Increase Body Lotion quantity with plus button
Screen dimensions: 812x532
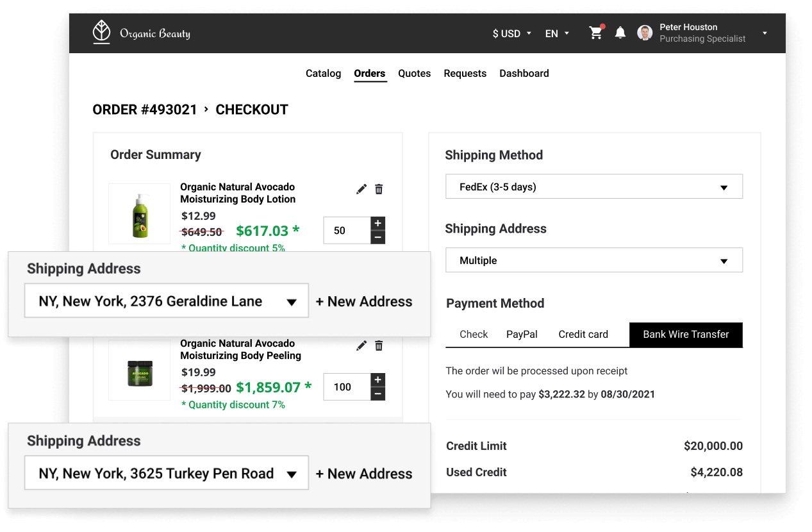click(378, 224)
